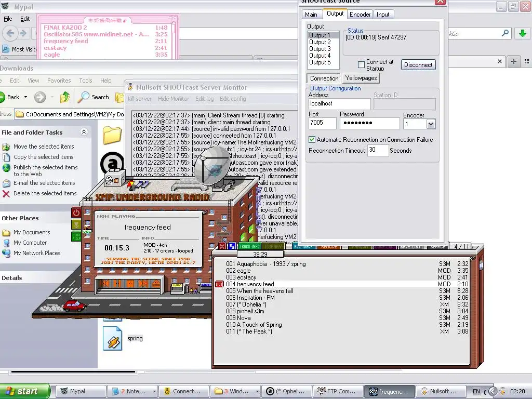Image resolution: width=532 pixels, height=399 pixels.
Task: Select Output 5 in the Output list
Action: click(x=323, y=62)
